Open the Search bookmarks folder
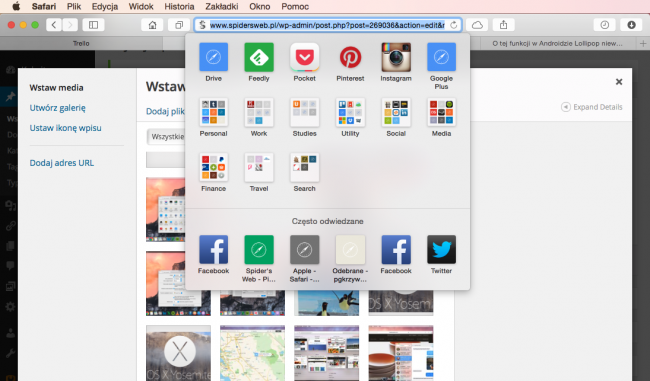 (304, 167)
